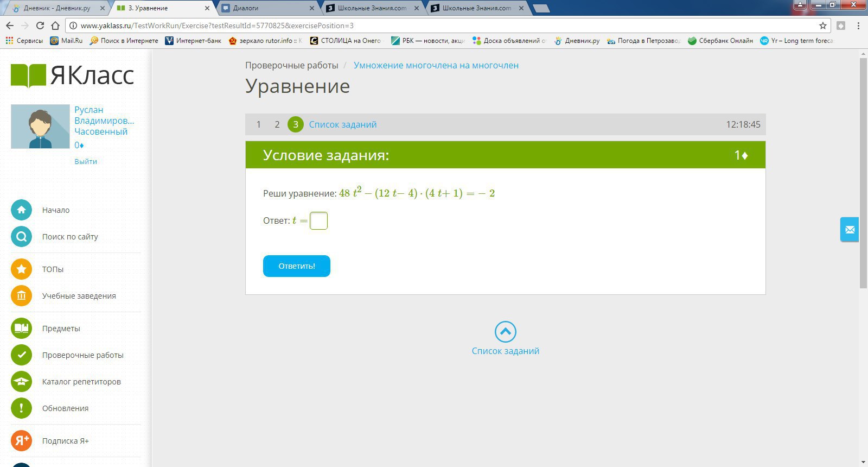Open Учебные заведения building icon
This screenshot has width=868, height=467.
pyautogui.click(x=21, y=296)
